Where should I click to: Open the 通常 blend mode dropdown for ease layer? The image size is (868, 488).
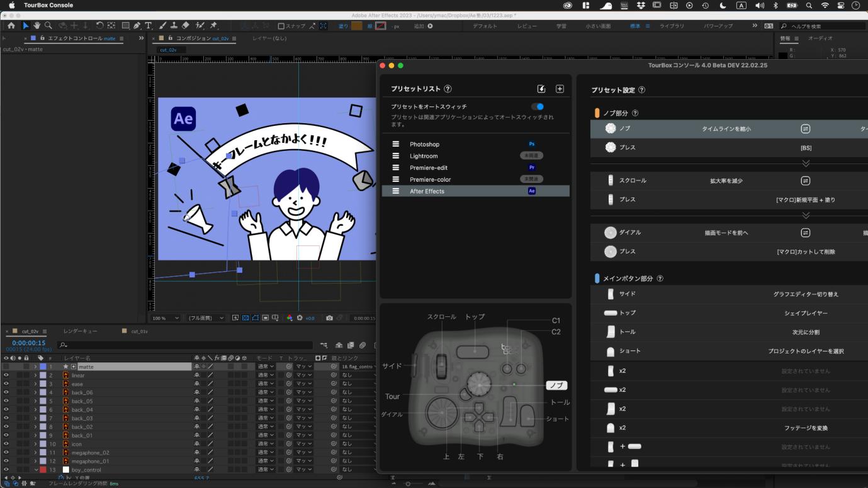266,384
